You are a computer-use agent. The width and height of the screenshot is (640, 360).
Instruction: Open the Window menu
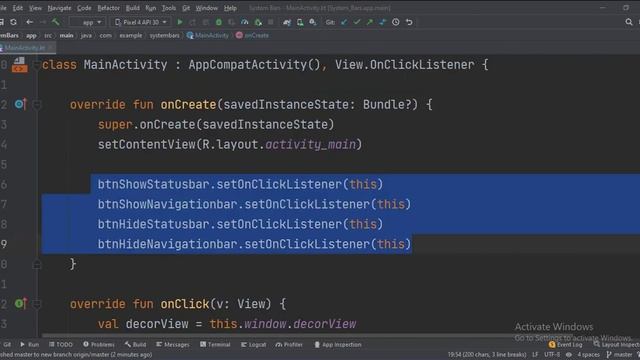pos(207,8)
